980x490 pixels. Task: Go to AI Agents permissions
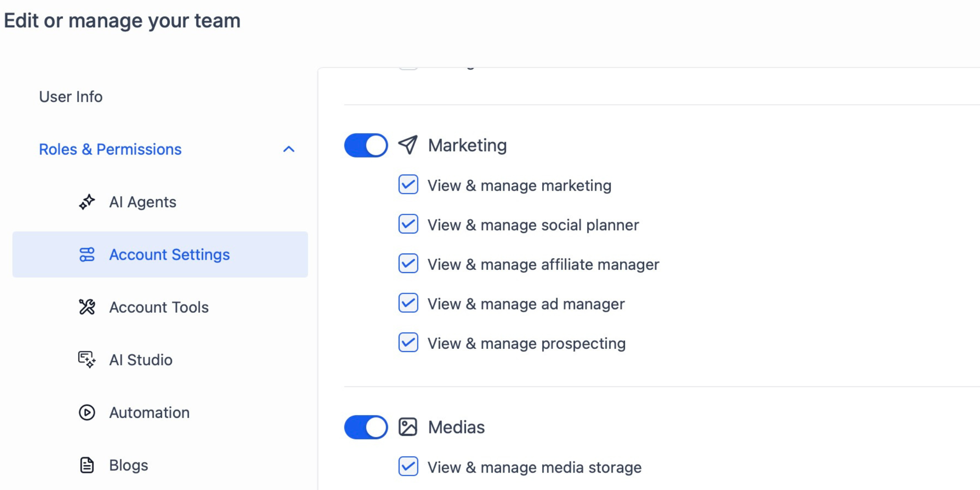tap(143, 202)
